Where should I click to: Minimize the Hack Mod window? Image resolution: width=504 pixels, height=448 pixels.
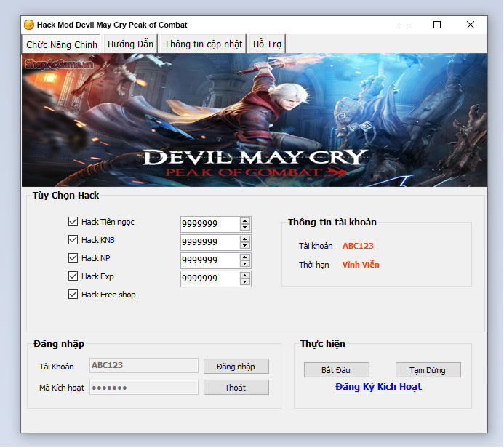coord(404,25)
